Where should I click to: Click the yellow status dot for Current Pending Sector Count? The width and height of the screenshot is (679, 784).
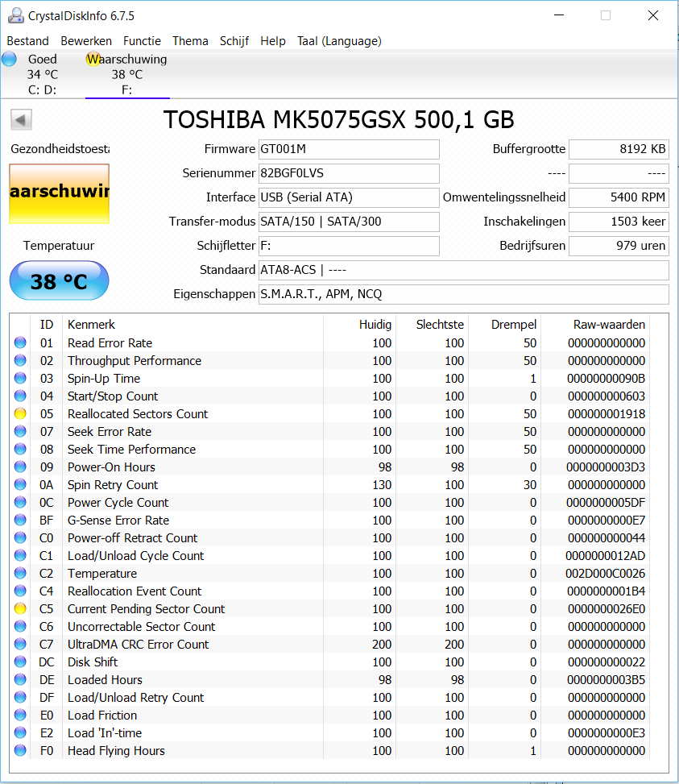pos(20,609)
